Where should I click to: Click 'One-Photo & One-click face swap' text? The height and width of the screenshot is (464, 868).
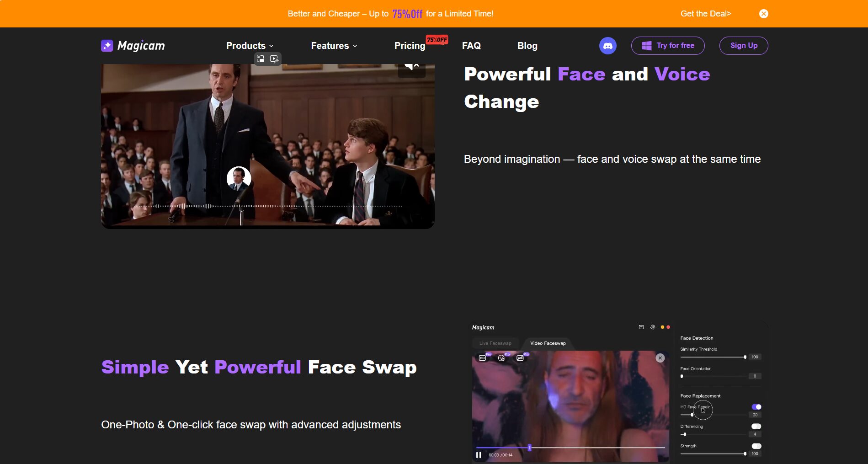coord(250,425)
